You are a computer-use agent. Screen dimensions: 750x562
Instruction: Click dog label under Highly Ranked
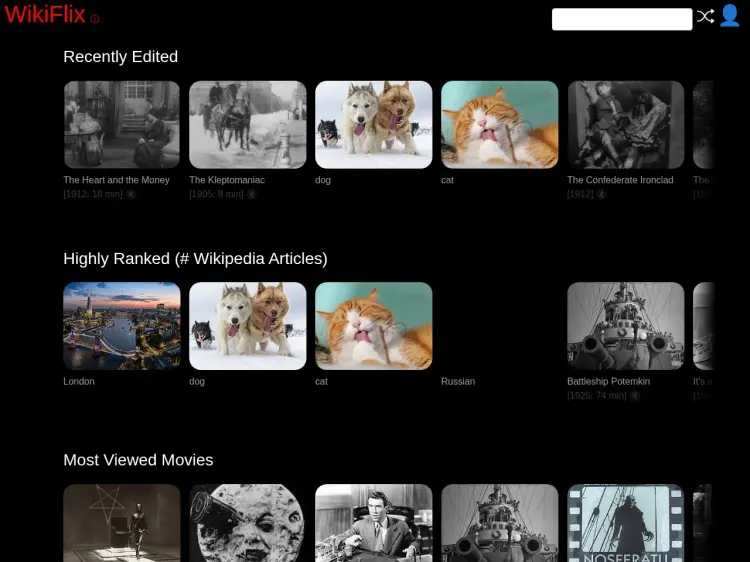197,381
